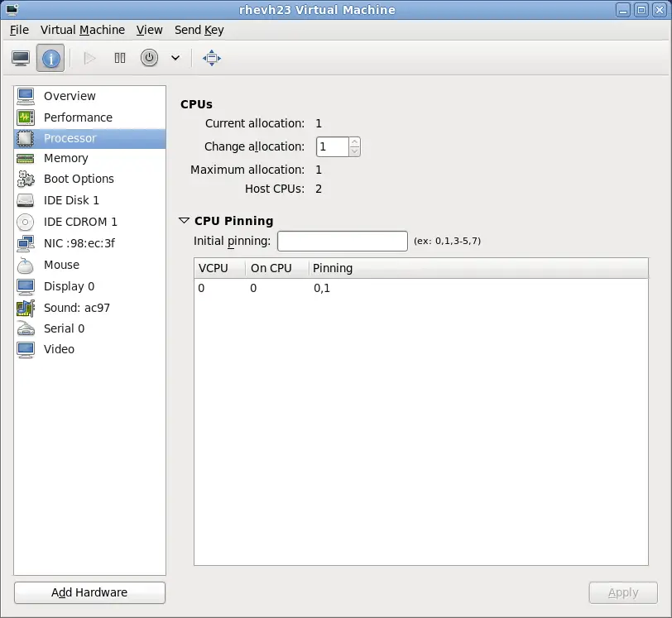This screenshot has width=672, height=618.
Task: Click the power shutdown button
Action: (149, 58)
